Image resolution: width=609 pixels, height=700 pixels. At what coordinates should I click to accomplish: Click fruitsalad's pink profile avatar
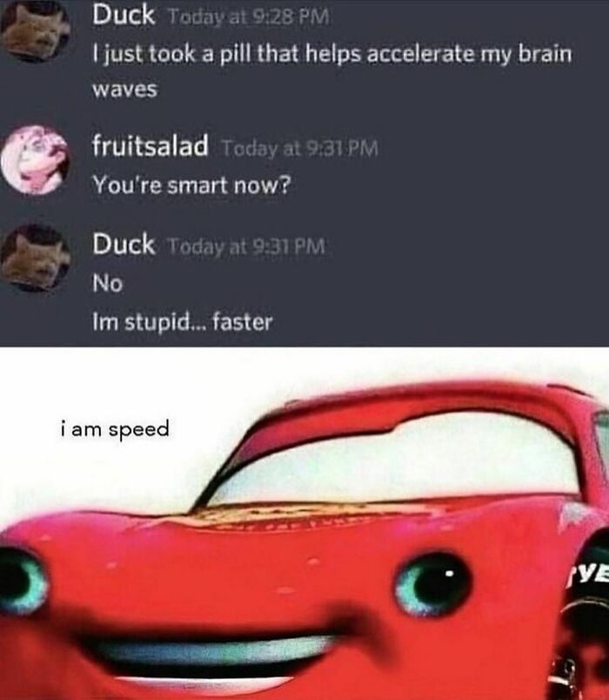(35, 160)
